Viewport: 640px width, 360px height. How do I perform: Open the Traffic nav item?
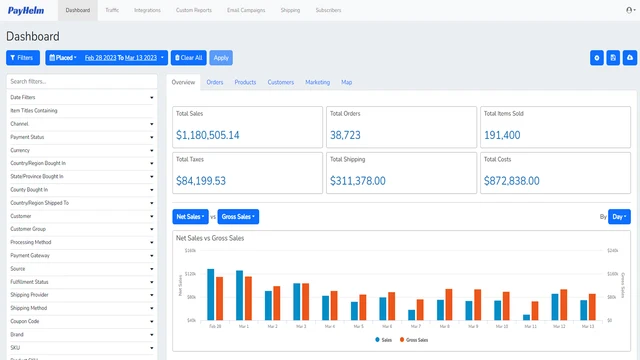112,10
